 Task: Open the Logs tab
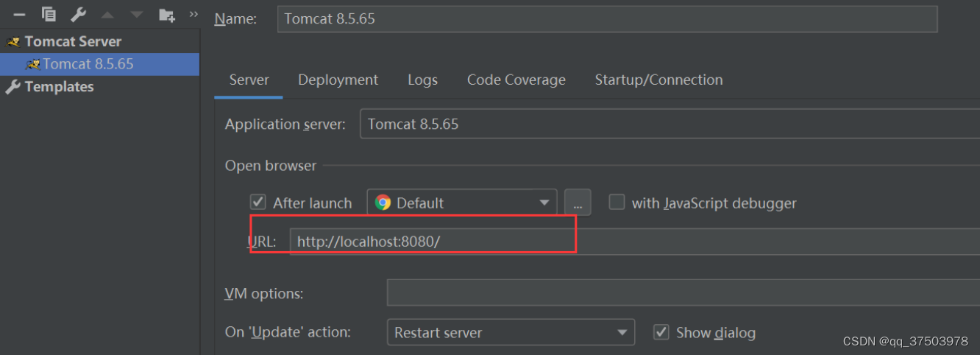pos(422,80)
